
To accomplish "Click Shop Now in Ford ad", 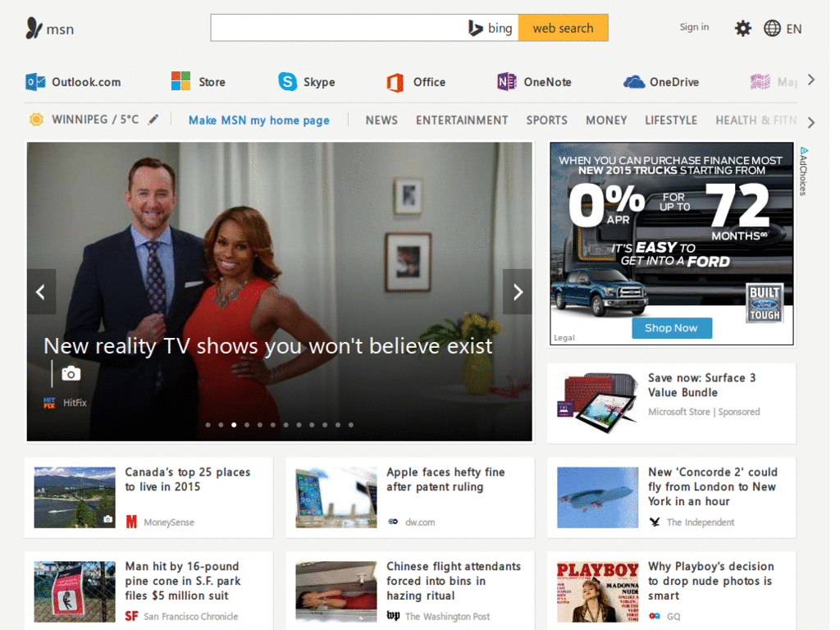I will tap(672, 328).
